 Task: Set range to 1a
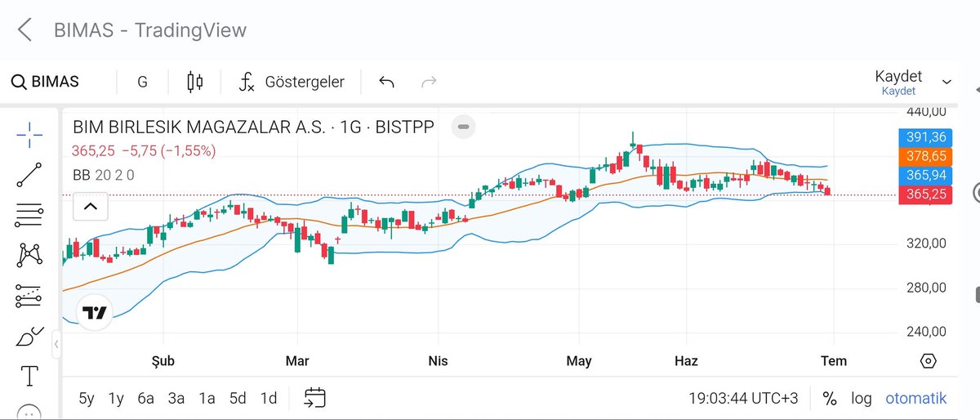click(207, 399)
